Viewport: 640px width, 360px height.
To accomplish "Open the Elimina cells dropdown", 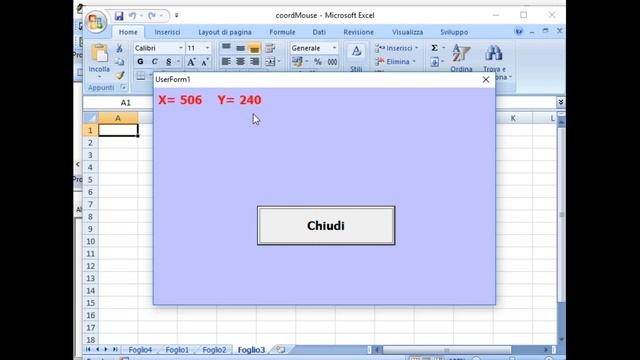I will click(x=413, y=62).
